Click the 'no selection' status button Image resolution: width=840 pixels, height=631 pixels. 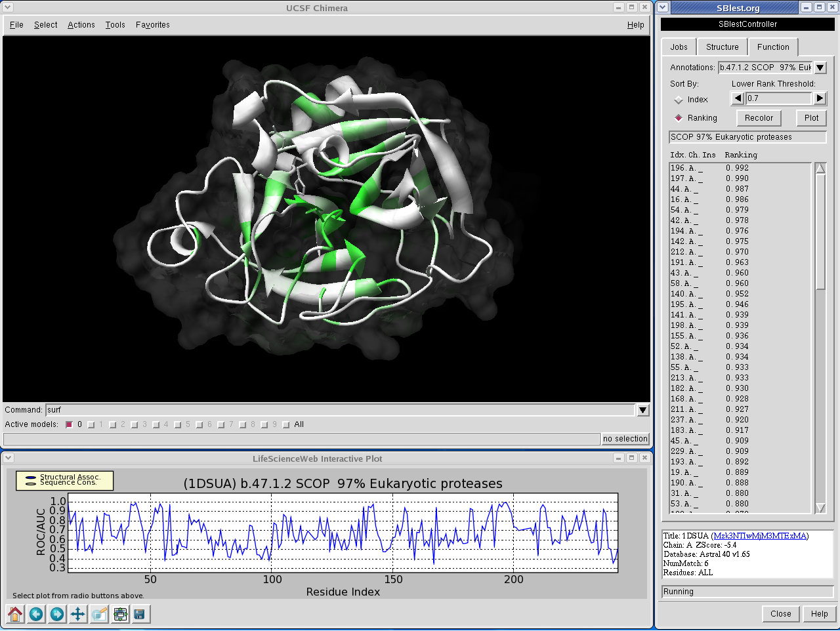(625, 439)
